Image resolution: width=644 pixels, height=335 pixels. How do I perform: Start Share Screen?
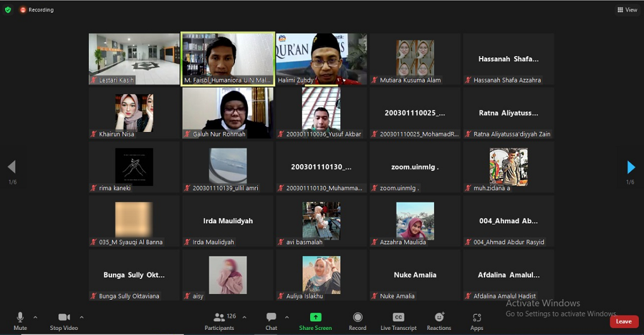(315, 320)
